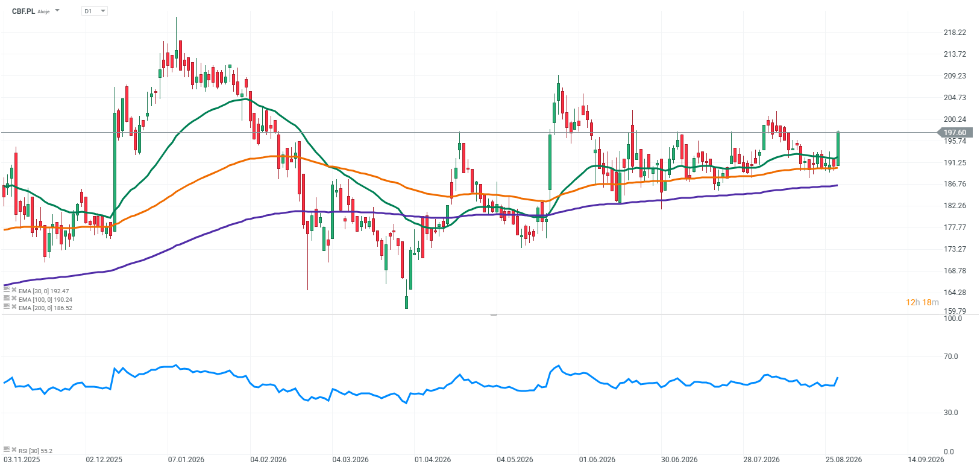The height and width of the screenshot is (470, 980).
Task: Click the 03.11.2025 date axis label
Action: [22, 460]
